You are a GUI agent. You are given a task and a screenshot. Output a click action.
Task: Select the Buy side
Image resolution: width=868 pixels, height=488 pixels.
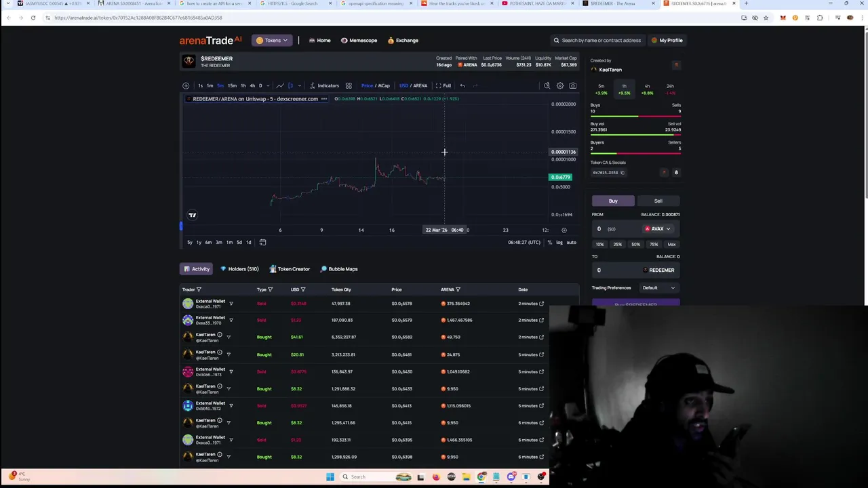point(613,201)
